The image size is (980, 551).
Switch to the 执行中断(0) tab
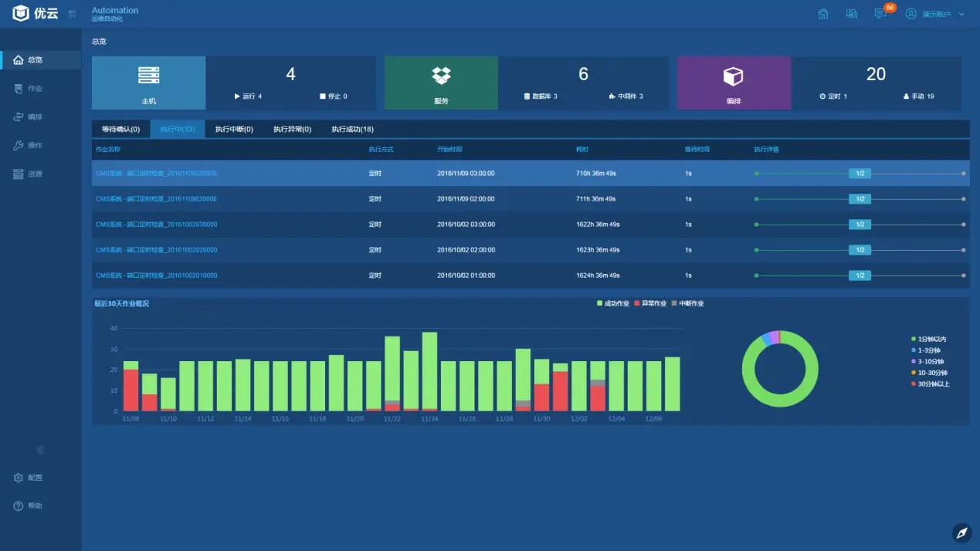click(x=234, y=129)
